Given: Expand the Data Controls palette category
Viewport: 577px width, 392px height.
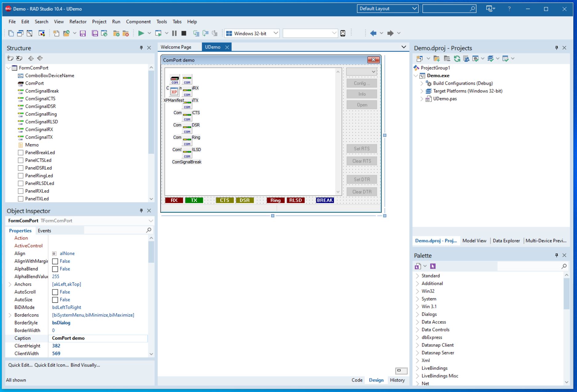Looking at the screenshot, I should pyautogui.click(x=418, y=329).
